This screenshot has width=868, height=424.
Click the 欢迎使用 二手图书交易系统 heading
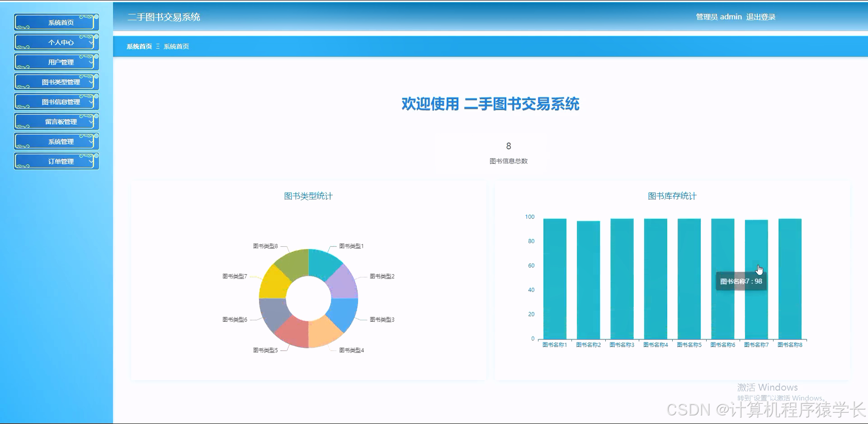pos(491,104)
